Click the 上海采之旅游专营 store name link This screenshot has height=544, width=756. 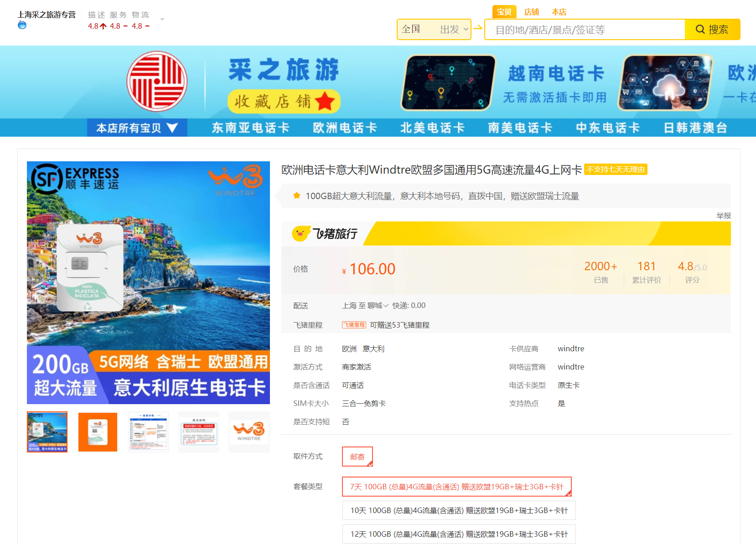[47, 15]
